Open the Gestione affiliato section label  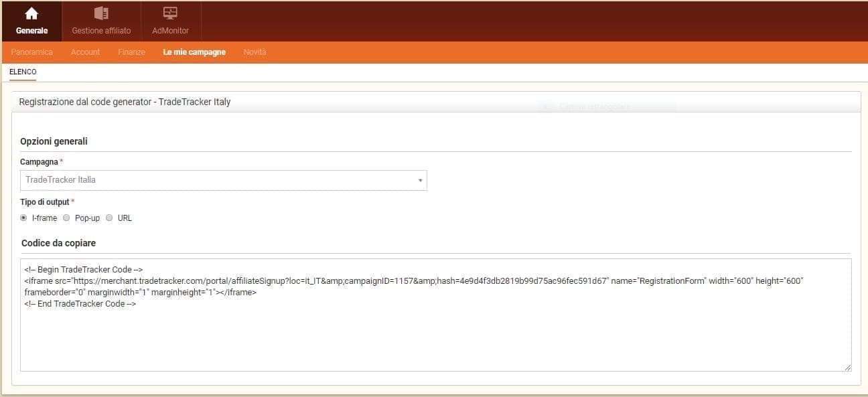pos(101,31)
